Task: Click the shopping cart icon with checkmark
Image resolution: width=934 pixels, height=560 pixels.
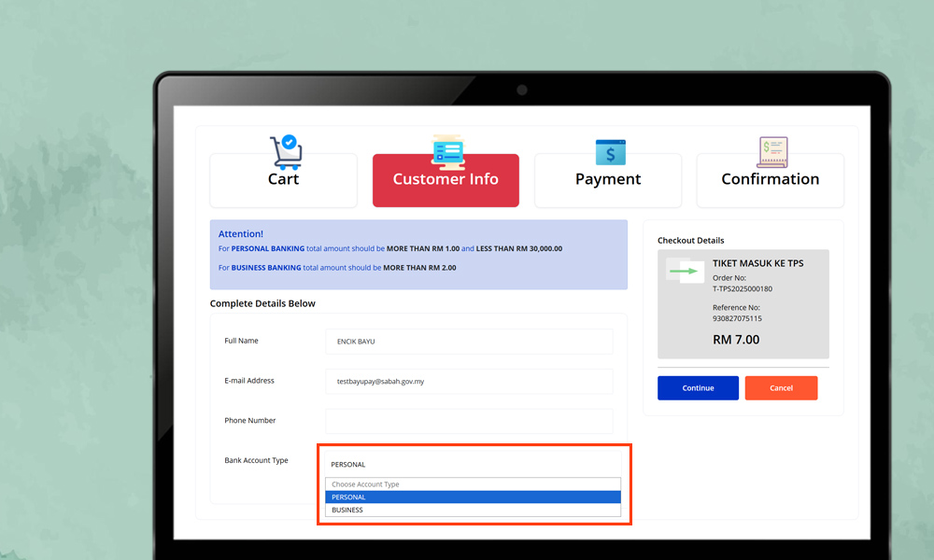Action: 285,151
